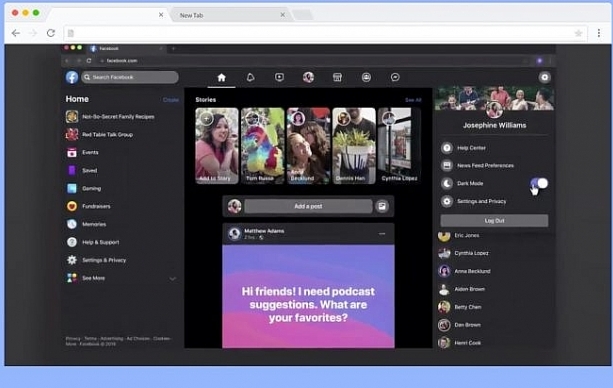Open the Marketplace storefront icon
The image size is (613, 388).
click(x=337, y=77)
